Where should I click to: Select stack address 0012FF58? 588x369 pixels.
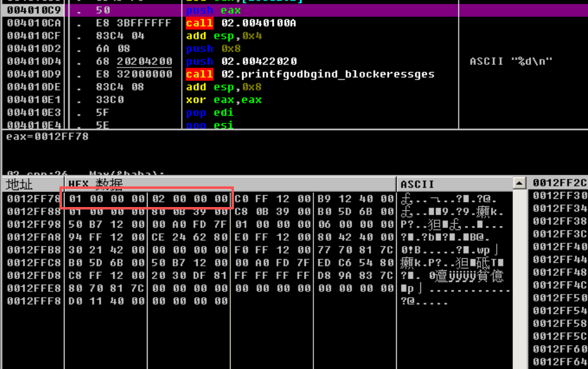tap(559, 323)
